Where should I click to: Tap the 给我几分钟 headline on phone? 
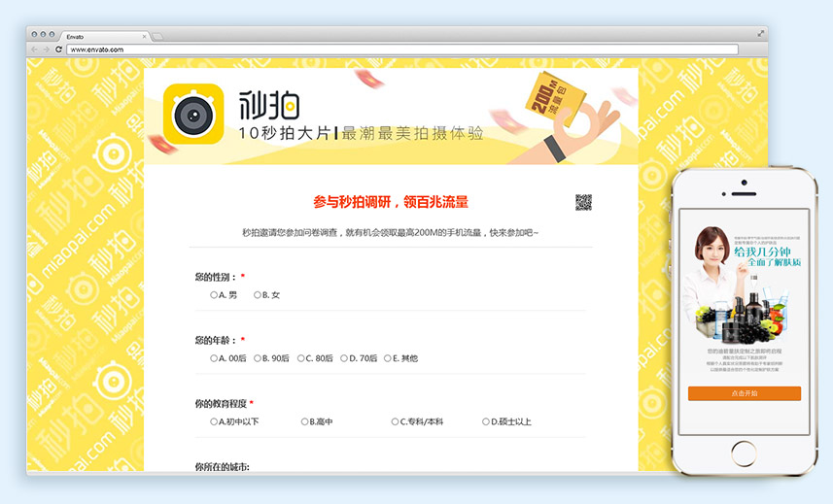coord(763,252)
